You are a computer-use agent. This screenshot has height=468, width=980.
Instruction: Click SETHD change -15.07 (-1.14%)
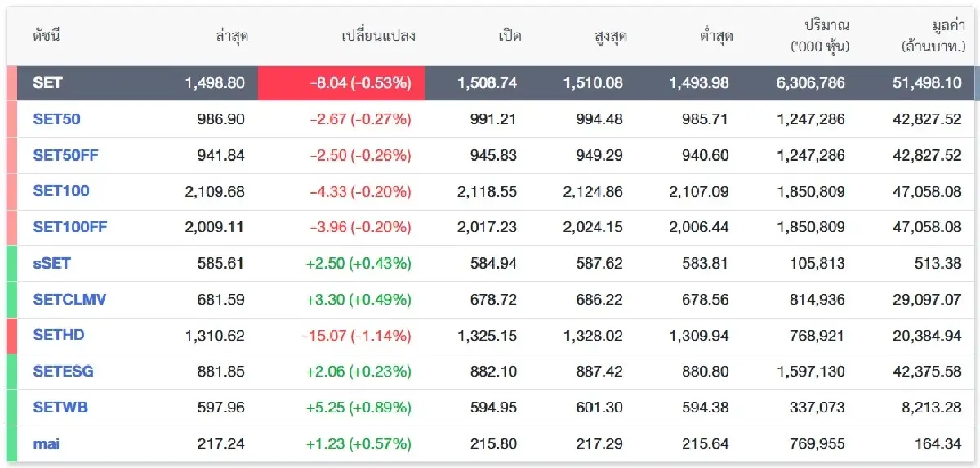[x=357, y=335]
